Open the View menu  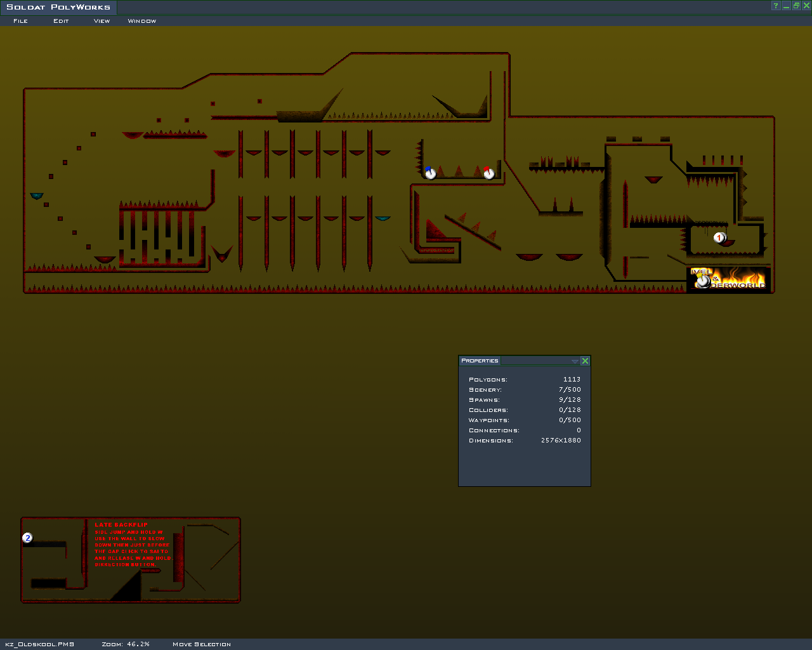[x=101, y=21]
